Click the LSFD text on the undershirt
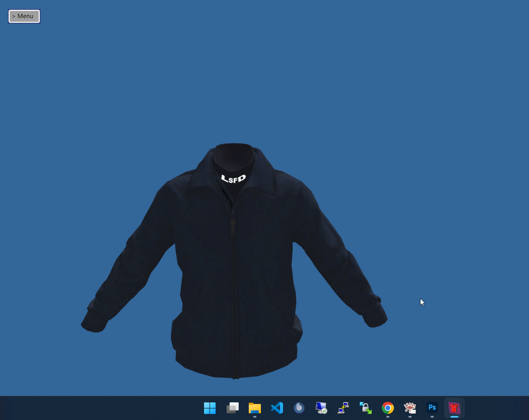Image resolution: width=529 pixels, height=420 pixels. [x=233, y=178]
